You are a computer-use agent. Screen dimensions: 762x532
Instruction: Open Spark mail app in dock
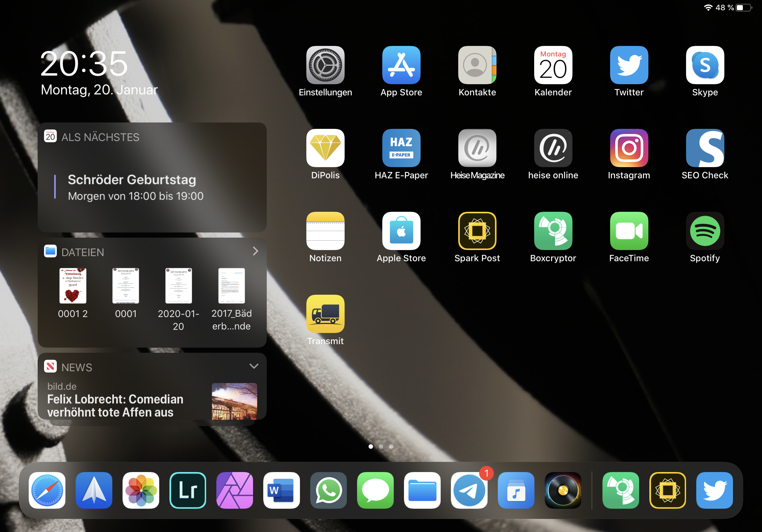pyautogui.click(x=94, y=490)
